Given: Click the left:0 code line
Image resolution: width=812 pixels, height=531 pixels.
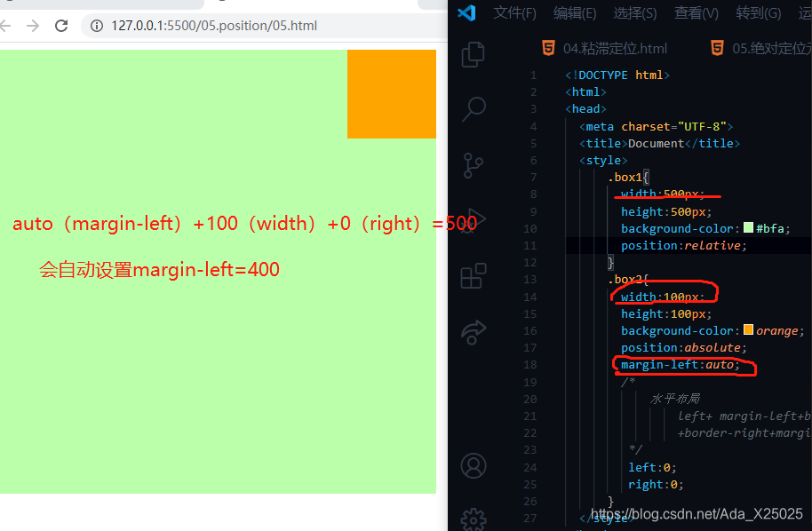Looking at the screenshot, I should pos(652,467).
